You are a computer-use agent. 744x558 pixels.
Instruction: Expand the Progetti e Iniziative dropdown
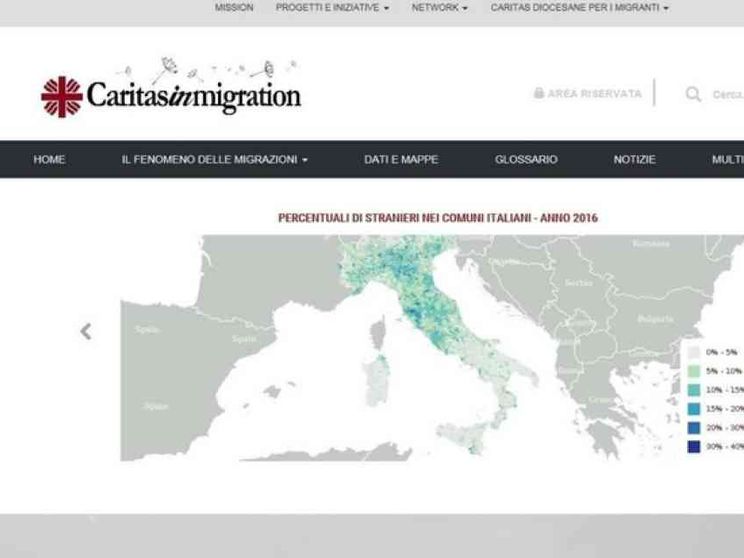[x=332, y=8]
